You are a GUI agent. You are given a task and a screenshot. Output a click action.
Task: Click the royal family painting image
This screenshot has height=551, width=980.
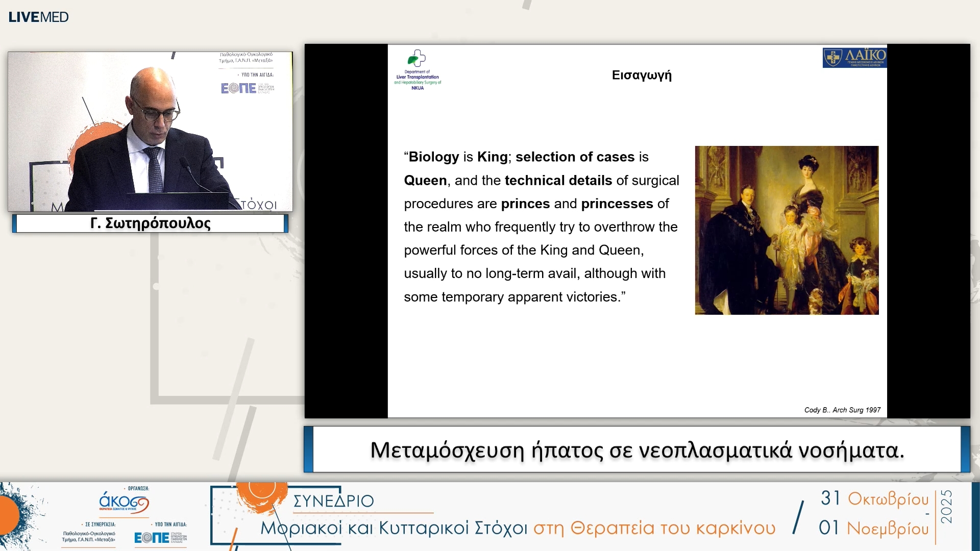(786, 230)
